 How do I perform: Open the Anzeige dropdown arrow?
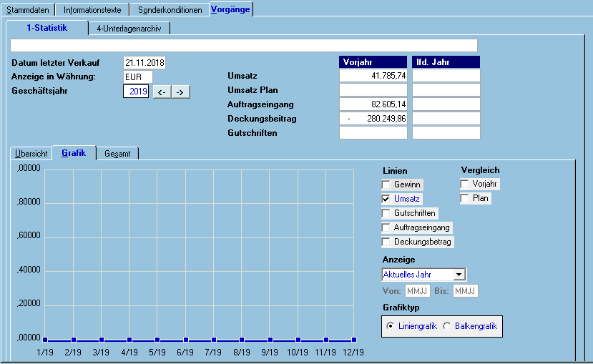tap(459, 275)
